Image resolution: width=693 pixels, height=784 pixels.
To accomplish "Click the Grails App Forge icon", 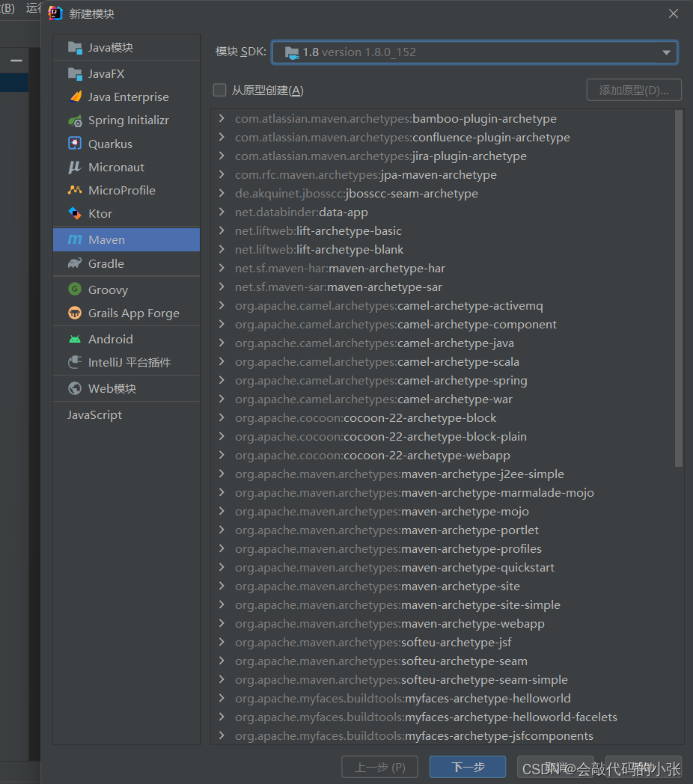I will (75, 313).
